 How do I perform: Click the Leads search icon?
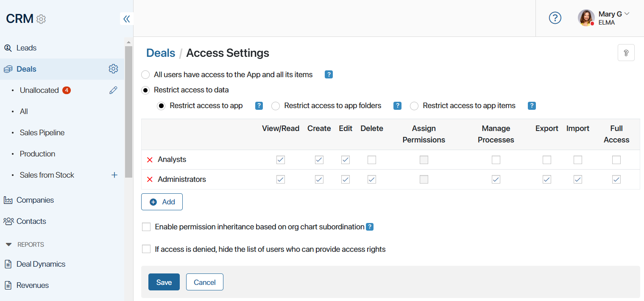click(x=8, y=48)
